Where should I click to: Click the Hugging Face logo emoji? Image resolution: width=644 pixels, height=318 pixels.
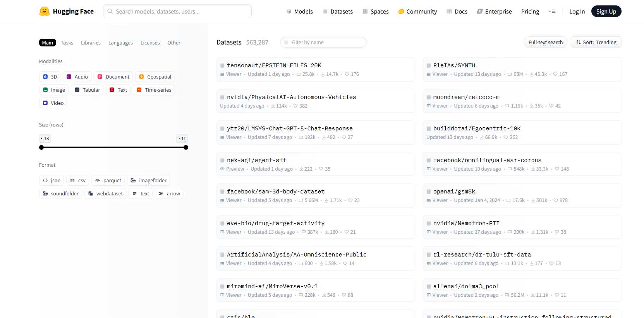(45, 11)
